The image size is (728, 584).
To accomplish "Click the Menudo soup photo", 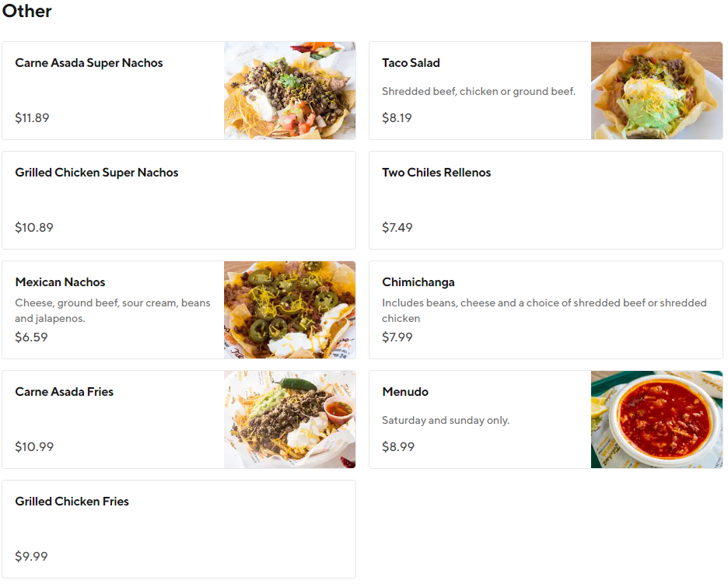I will 656,420.
